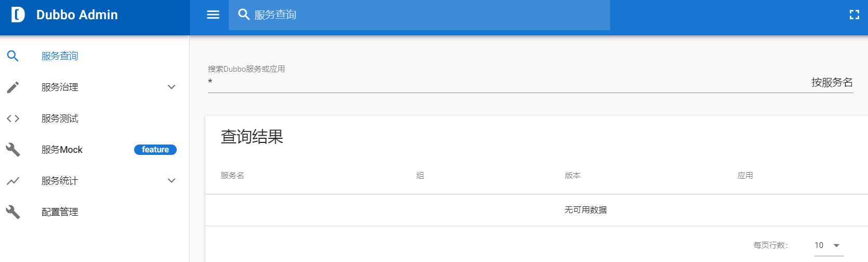This screenshot has height=262, width=868.
Task: Enter fullscreen using the top-right icon
Action: click(x=854, y=15)
